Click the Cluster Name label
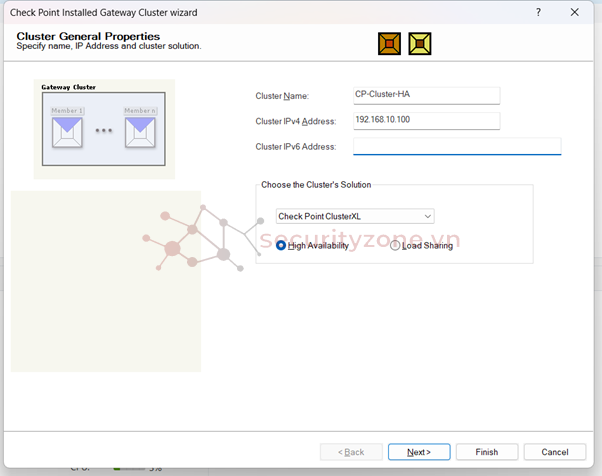 pos(282,96)
